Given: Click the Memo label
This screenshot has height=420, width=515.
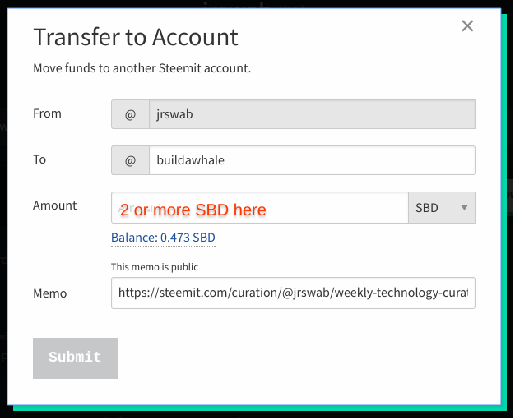Looking at the screenshot, I should coord(49,293).
